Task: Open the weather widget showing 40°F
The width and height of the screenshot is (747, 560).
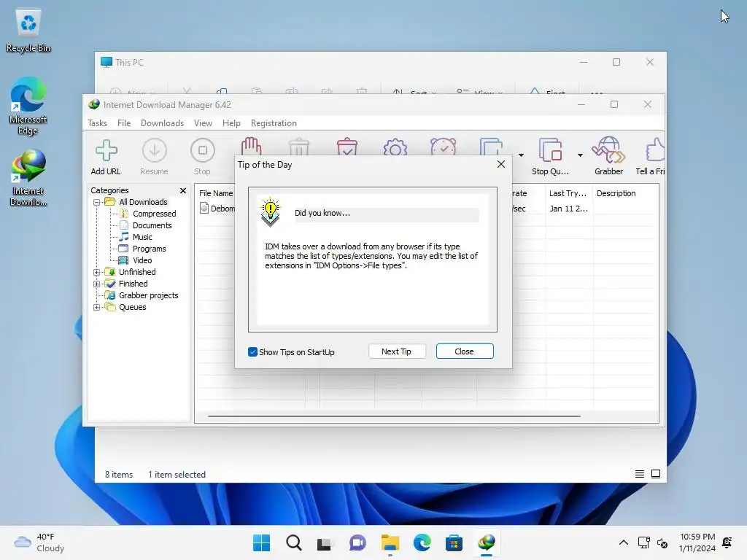Action: coord(39,542)
